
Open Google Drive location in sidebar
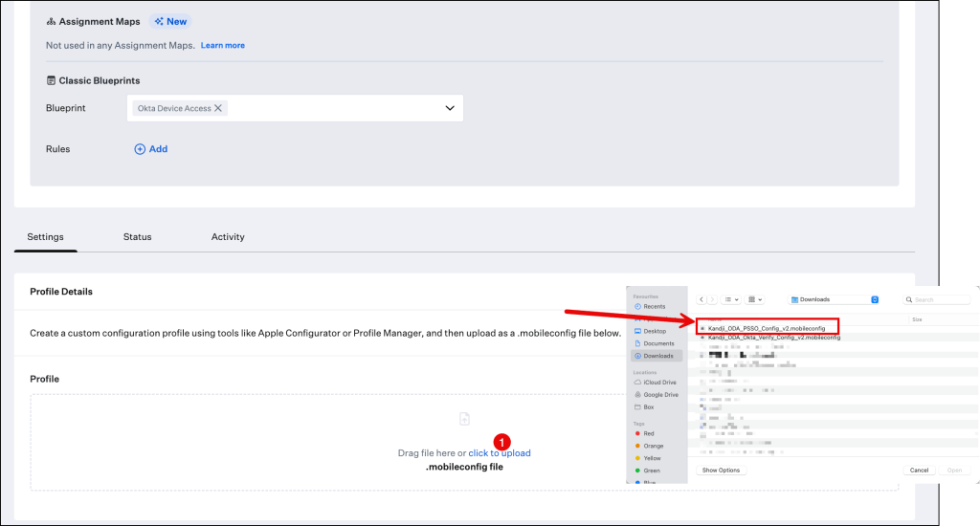coord(660,395)
